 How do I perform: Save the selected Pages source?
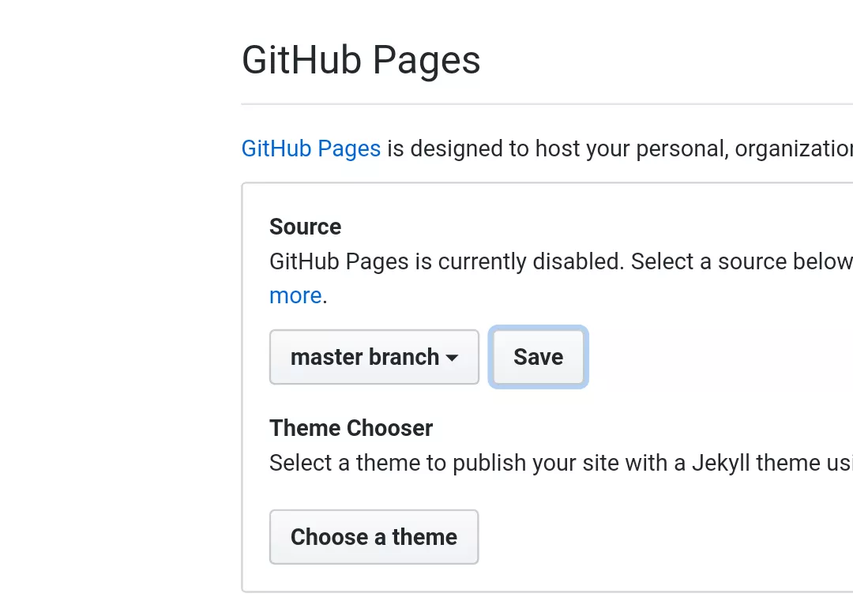(538, 357)
